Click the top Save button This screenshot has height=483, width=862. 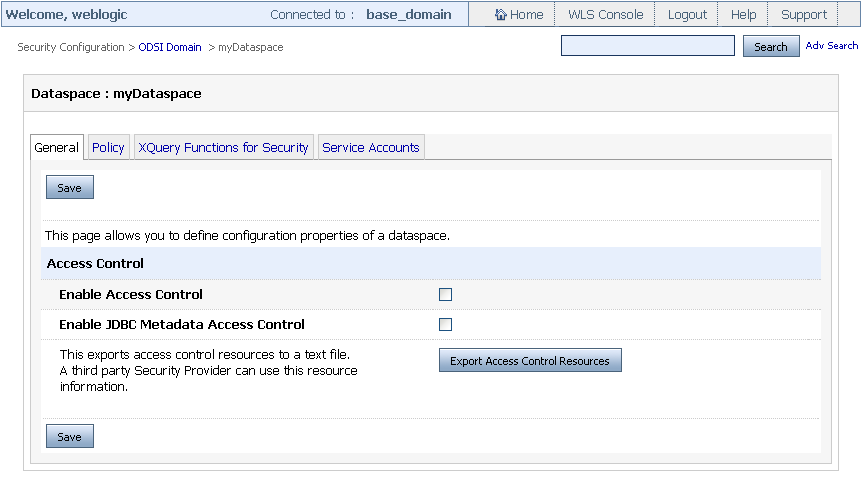point(69,187)
